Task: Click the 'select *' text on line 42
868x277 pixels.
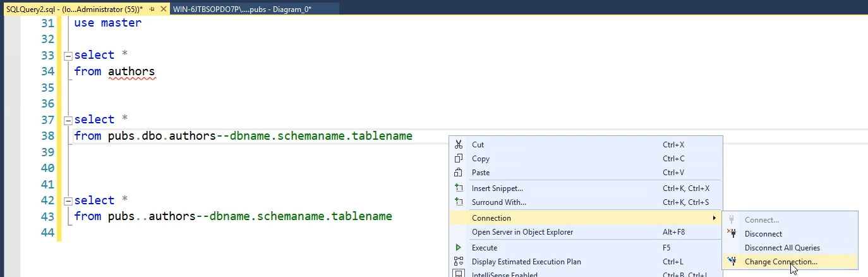Action: [x=101, y=200]
